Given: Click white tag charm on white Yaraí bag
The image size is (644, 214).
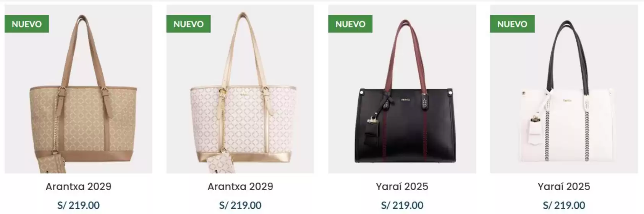Looking at the screenshot, I should click(535, 129).
